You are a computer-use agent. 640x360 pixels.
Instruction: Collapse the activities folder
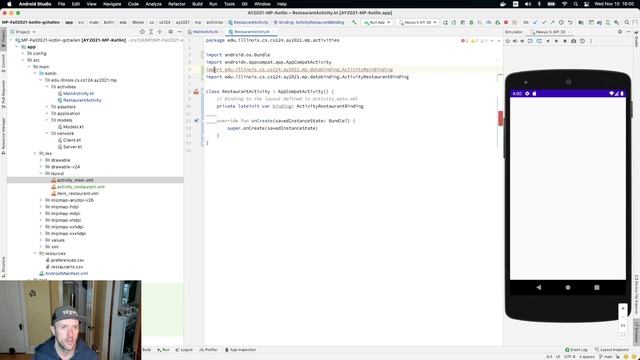tap(47, 87)
